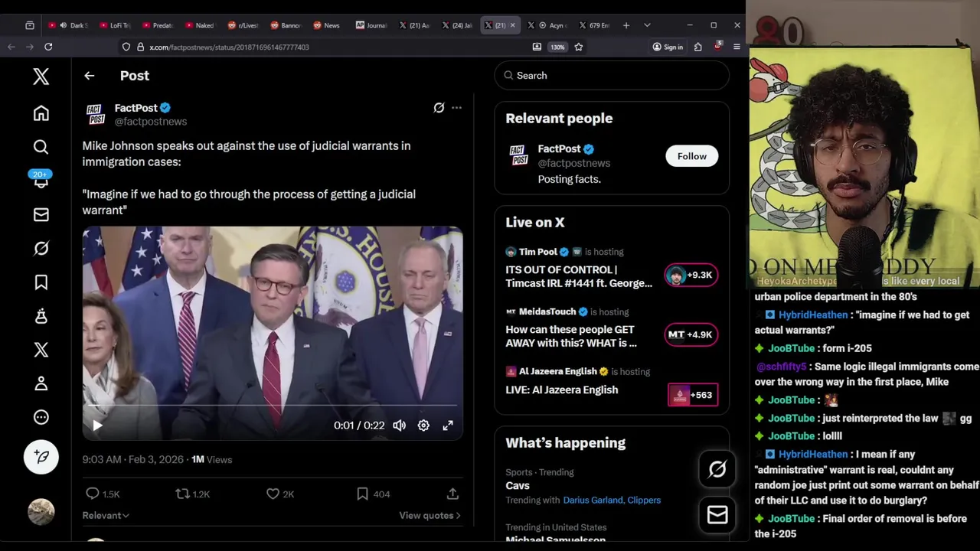
Task: Open the Explore search icon in sidebar
Action: (41, 147)
